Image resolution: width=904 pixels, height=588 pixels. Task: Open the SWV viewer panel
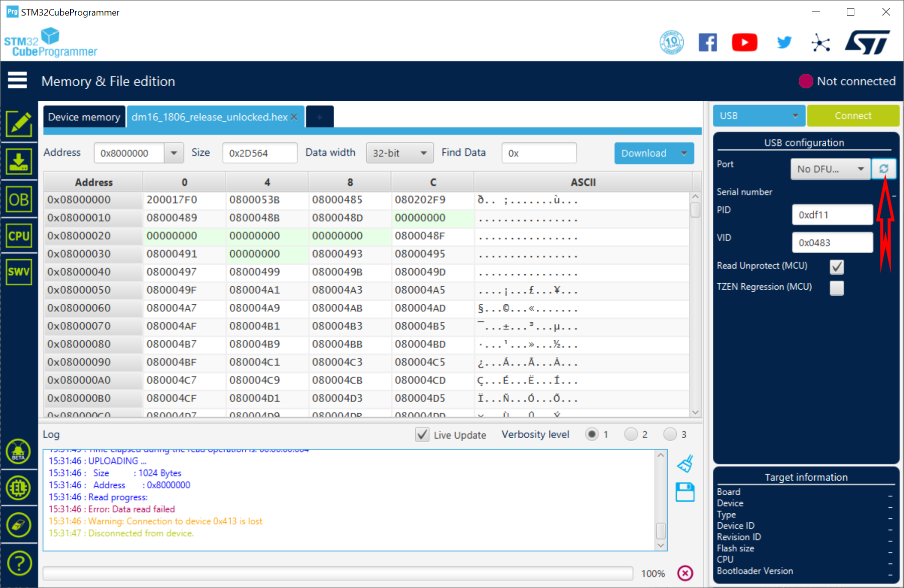point(19,272)
